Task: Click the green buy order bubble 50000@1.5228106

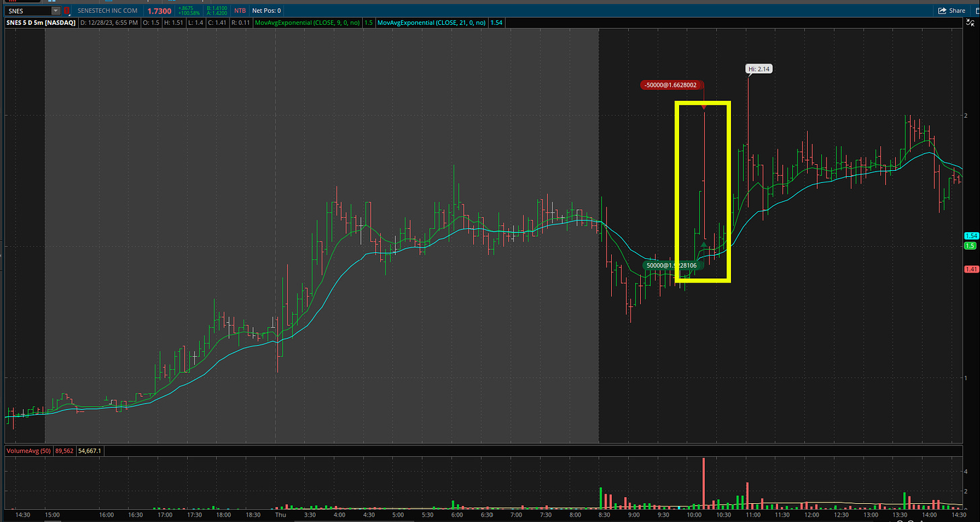Action: (672, 265)
